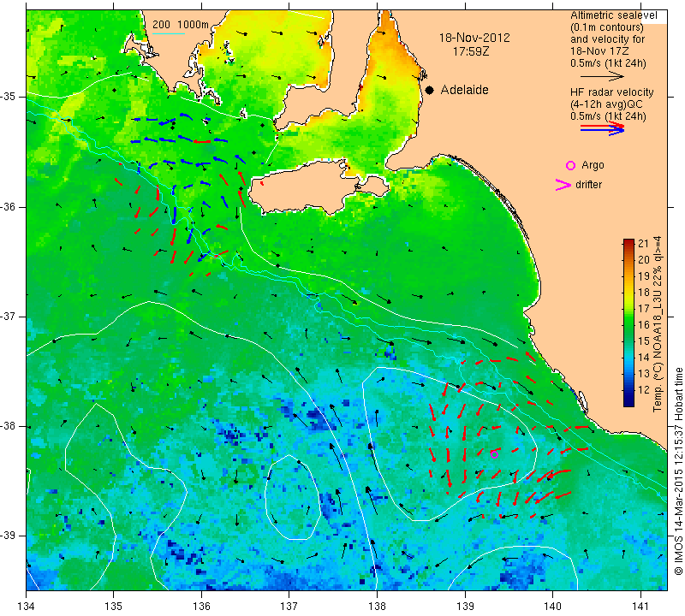This screenshot has height=616, width=685.
Task: Click the 12 value on the color scale
Action: (x=644, y=390)
